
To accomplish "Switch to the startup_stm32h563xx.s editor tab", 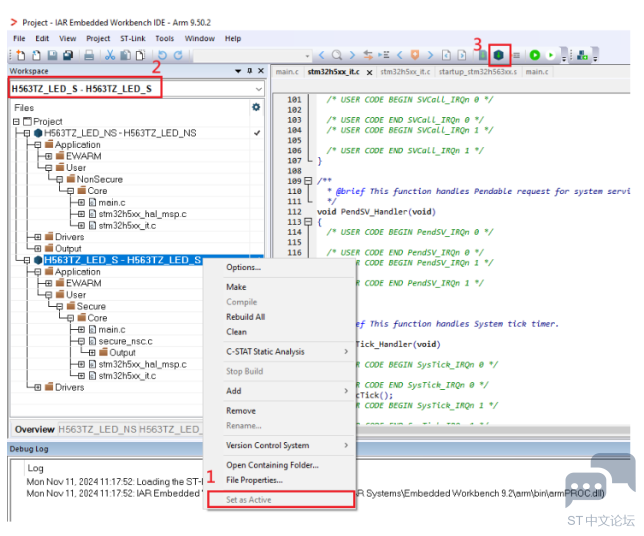I will click(x=478, y=72).
